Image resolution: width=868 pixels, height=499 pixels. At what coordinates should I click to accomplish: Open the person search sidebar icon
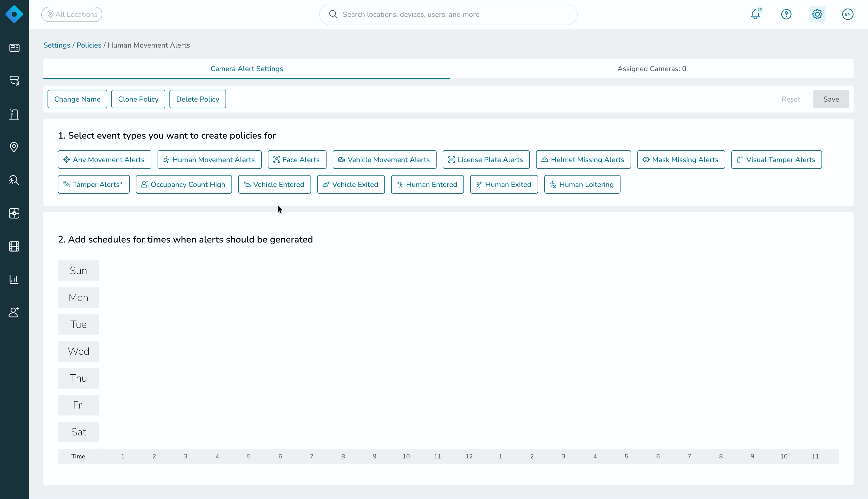[14, 180]
